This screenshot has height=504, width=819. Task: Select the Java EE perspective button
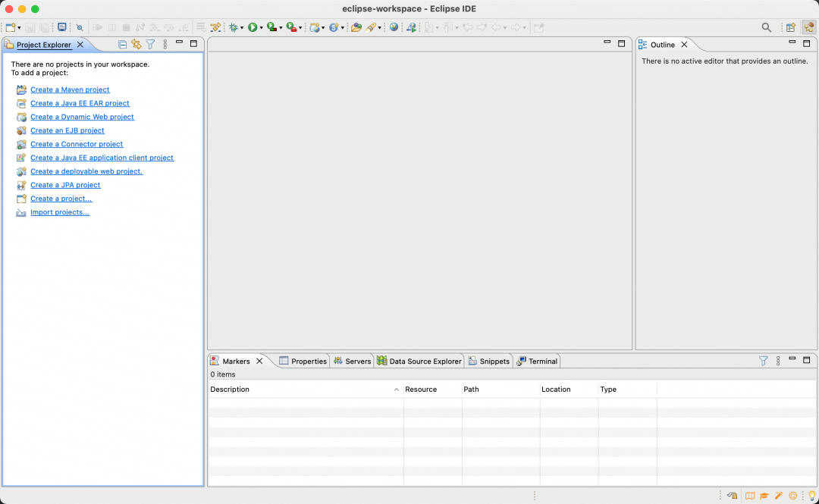(809, 27)
